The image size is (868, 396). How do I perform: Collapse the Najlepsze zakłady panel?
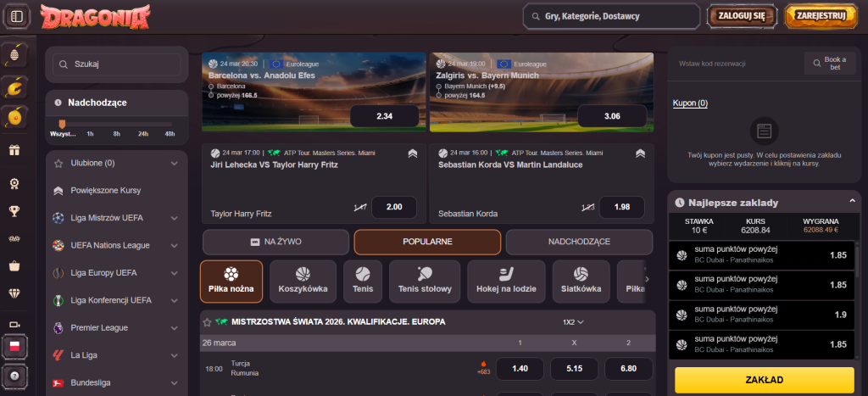tap(853, 201)
